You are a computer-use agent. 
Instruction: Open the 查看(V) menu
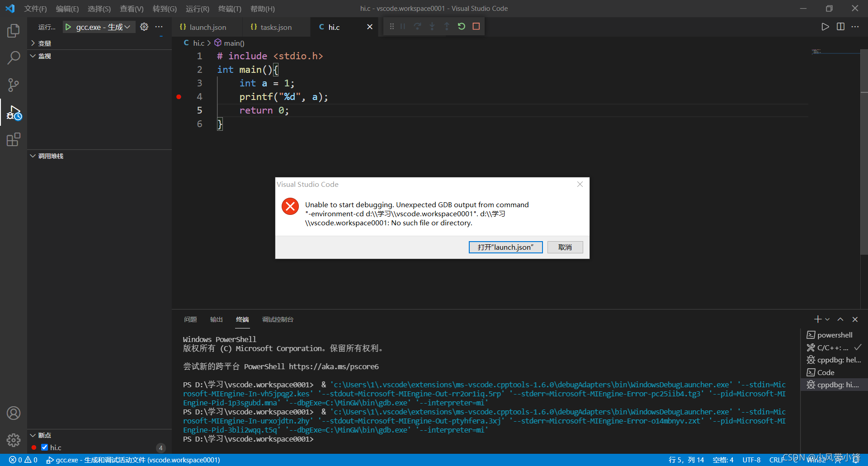[x=132, y=9]
